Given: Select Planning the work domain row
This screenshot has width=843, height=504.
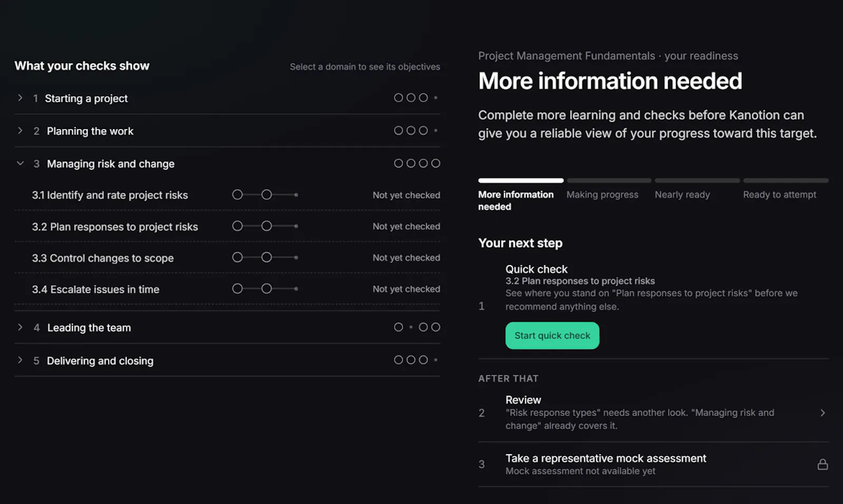Looking at the screenshot, I should 228,131.
